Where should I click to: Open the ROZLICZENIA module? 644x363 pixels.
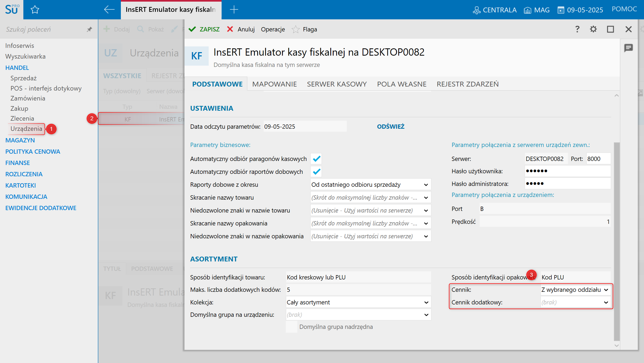[x=24, y=174]
